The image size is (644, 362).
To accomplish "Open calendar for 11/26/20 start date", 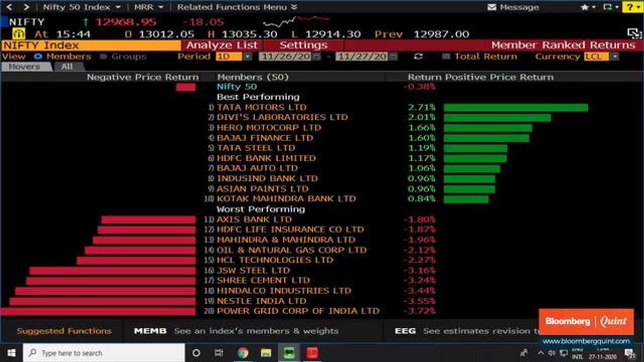I will (316, 56).
